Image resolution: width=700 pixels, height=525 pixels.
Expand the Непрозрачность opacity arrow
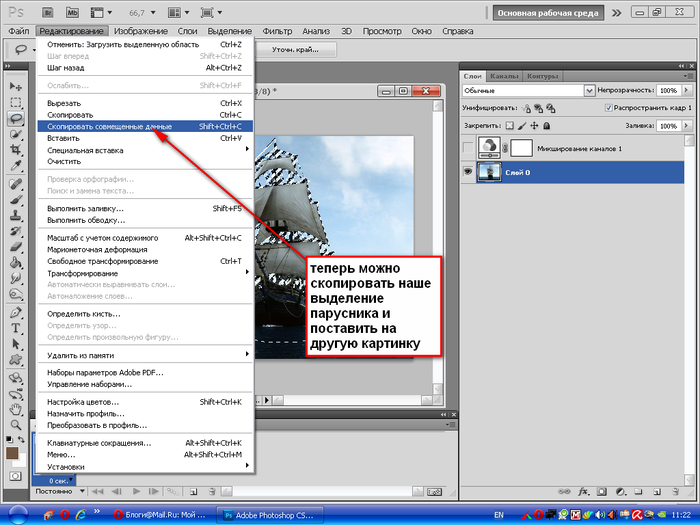click(x=688, y=89)
